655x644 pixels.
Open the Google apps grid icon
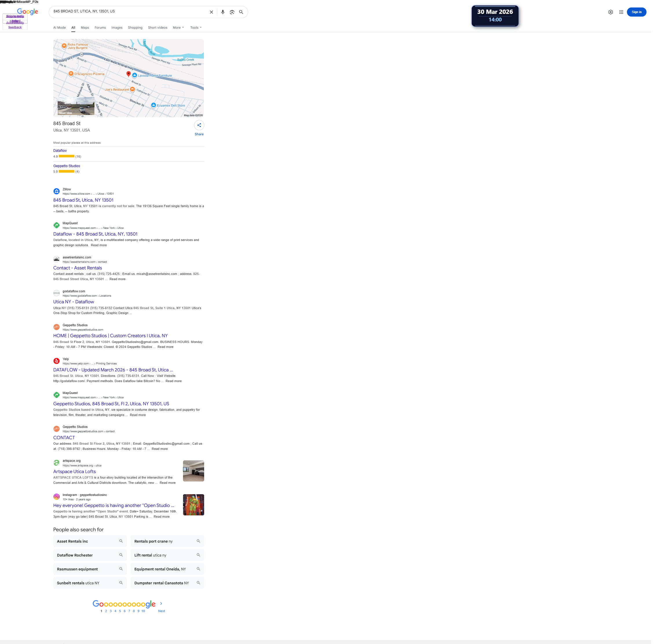coord(621,12)
